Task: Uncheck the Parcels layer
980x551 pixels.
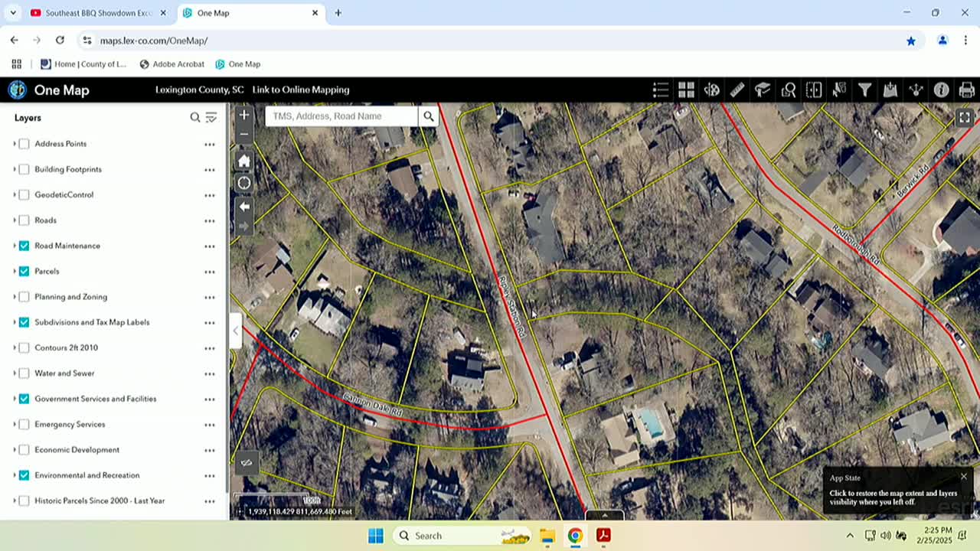Action: (24, 272)
